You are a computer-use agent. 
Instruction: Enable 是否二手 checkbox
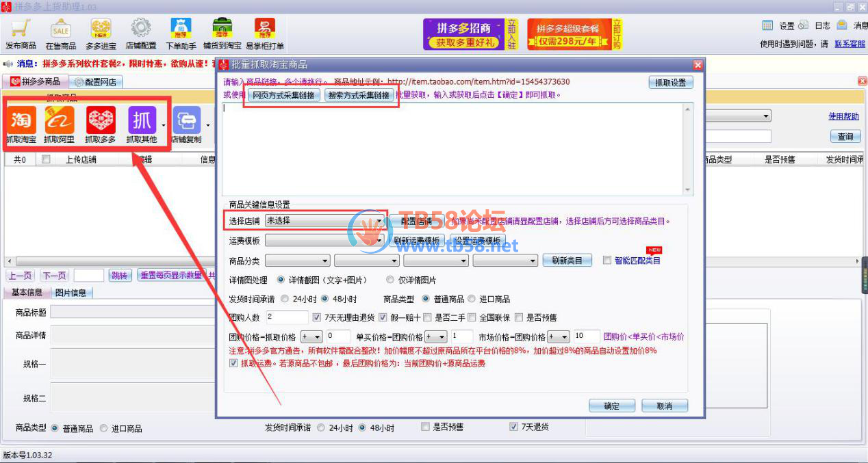[x=427, y=317]
